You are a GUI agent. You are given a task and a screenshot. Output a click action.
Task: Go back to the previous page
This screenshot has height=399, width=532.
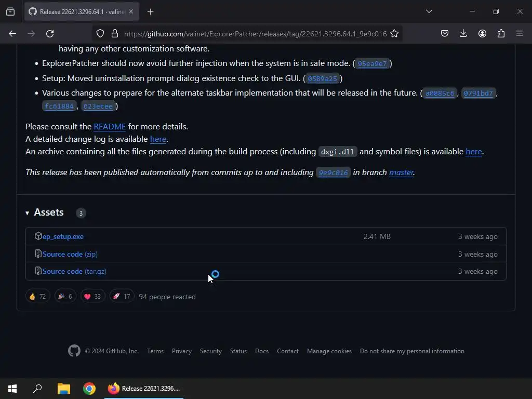(x=12, y=34)
